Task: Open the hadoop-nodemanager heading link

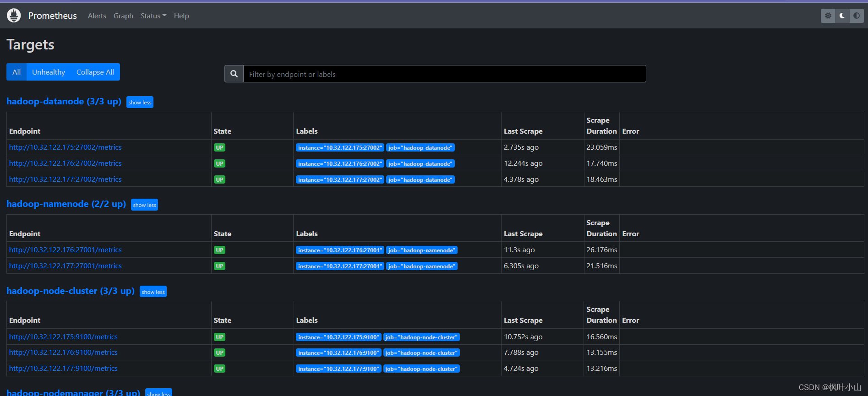Action: coord(73,392)
